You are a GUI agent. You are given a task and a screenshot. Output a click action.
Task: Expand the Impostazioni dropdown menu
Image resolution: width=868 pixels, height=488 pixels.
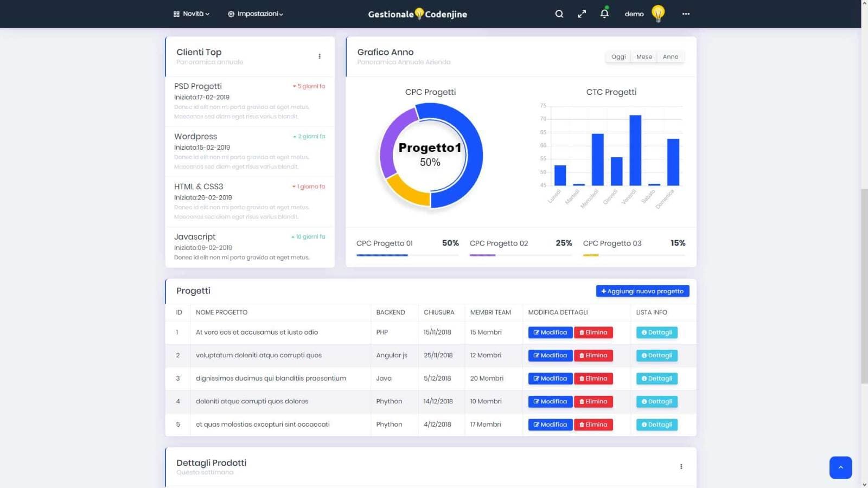click(x=256, y=14)
